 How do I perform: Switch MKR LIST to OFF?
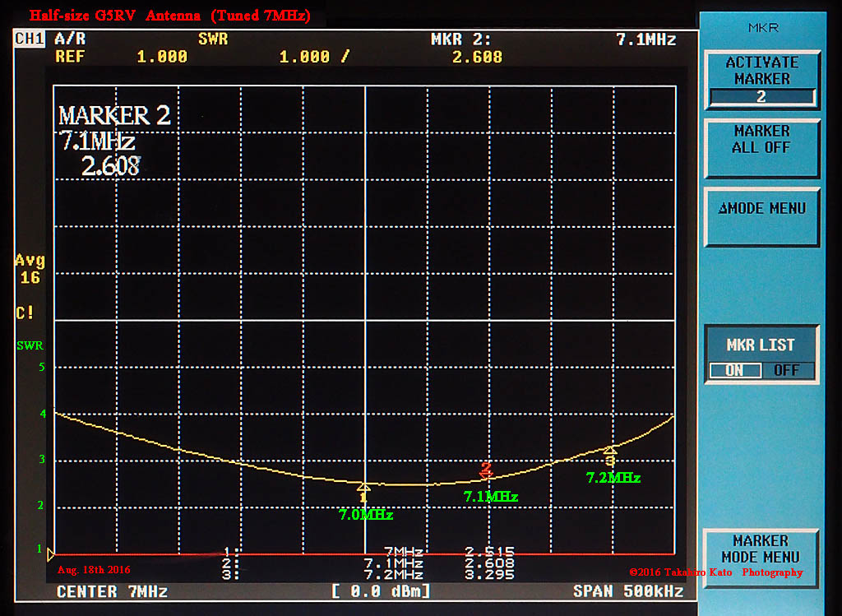(788, 370)
